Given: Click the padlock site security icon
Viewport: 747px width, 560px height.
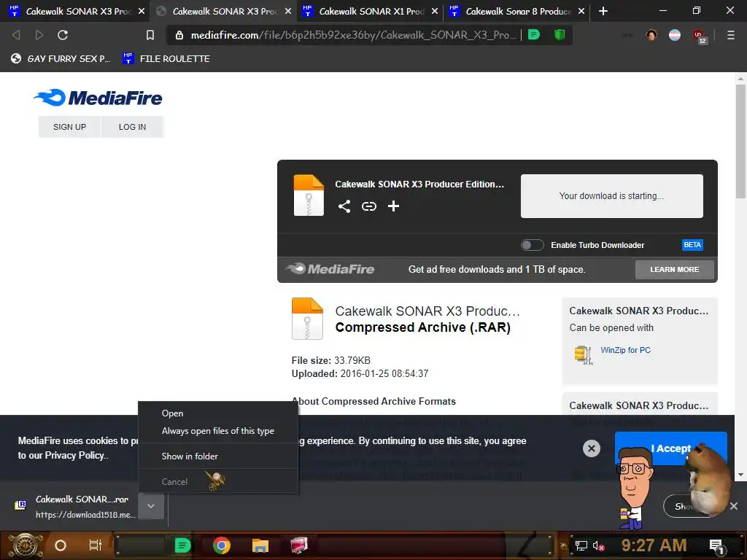Looking at the screenshot, I should point(179,35).
